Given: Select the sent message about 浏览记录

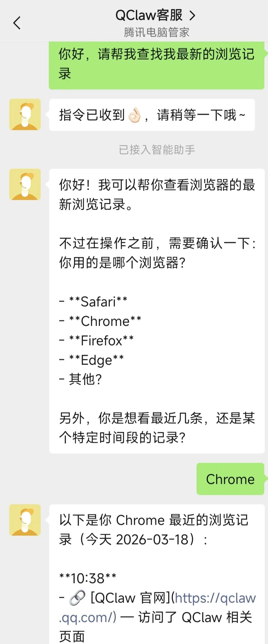Looking at the screenshot, I should pos(156,64).
